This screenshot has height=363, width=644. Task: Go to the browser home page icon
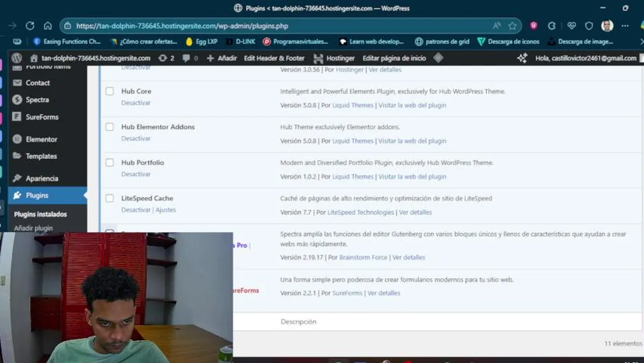(x=48, y=26)
